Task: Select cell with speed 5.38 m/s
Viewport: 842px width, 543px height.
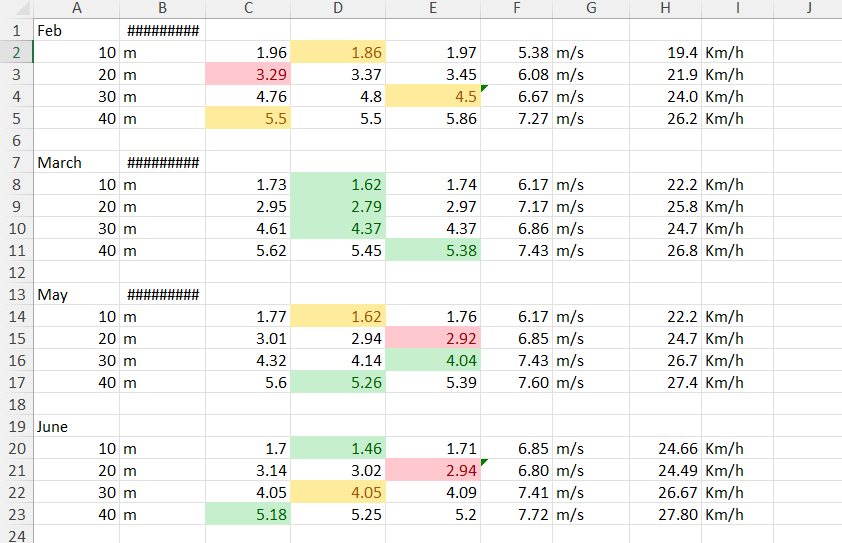Action: pos(517,52)
